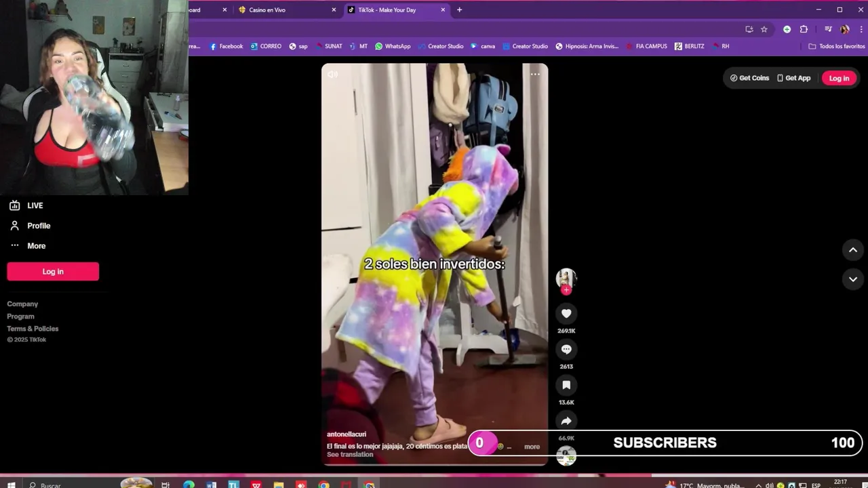
Task: Go to the next video with the down arrow
Action: click(853, 279)
